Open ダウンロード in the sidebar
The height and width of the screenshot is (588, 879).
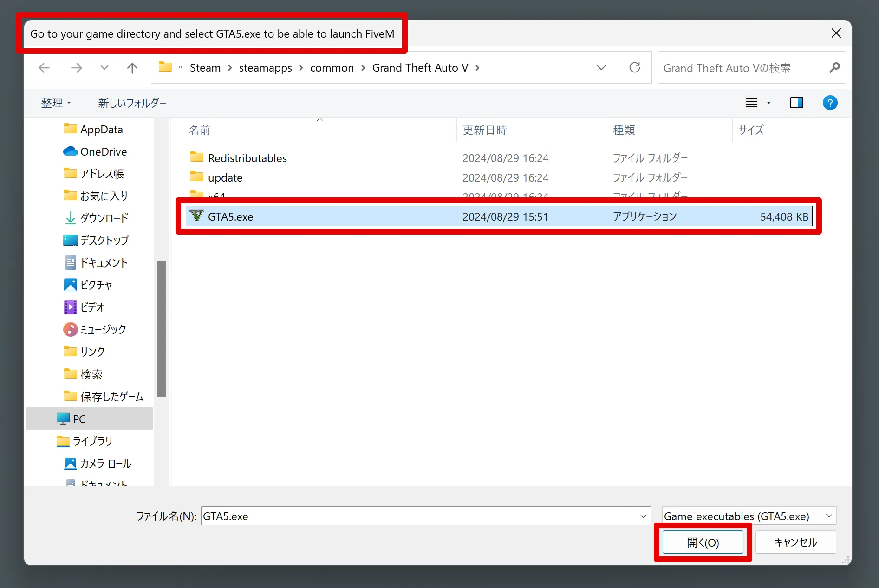[x=96, y=218]
